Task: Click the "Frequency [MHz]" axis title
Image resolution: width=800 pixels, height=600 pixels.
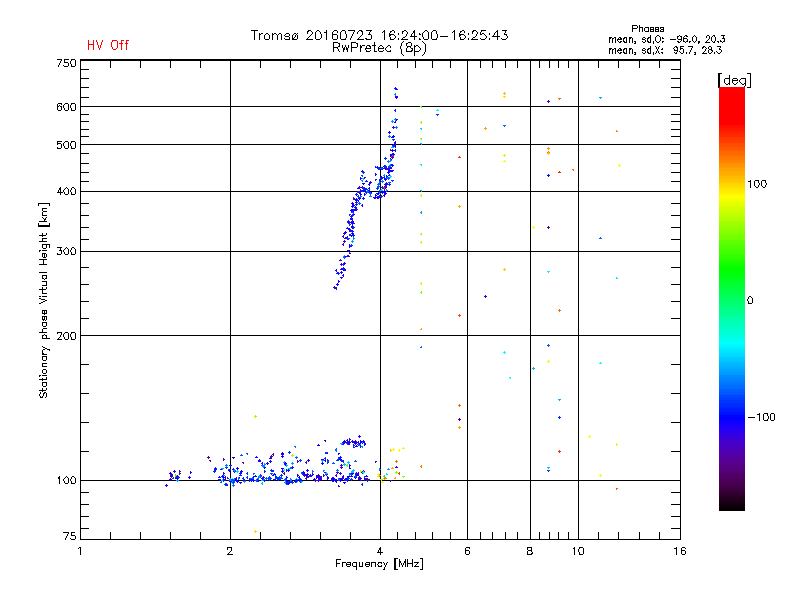Action: [379, 564]
